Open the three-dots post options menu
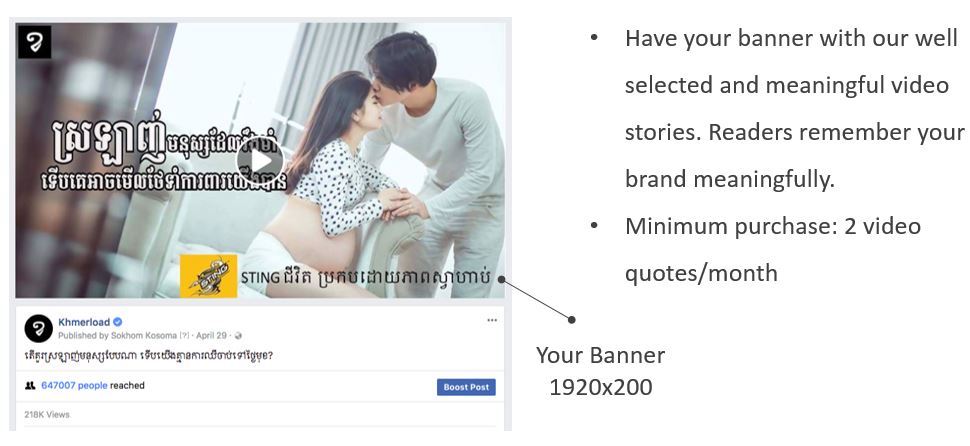This screenshot has height=446, width=970. click(x=492, y=320)
